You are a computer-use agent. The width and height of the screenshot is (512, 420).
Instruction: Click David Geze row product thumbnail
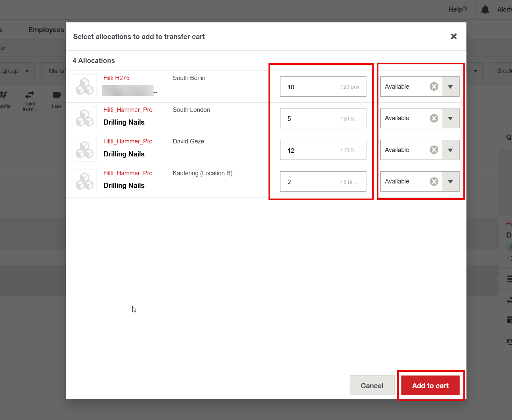[x=85, y=150]
